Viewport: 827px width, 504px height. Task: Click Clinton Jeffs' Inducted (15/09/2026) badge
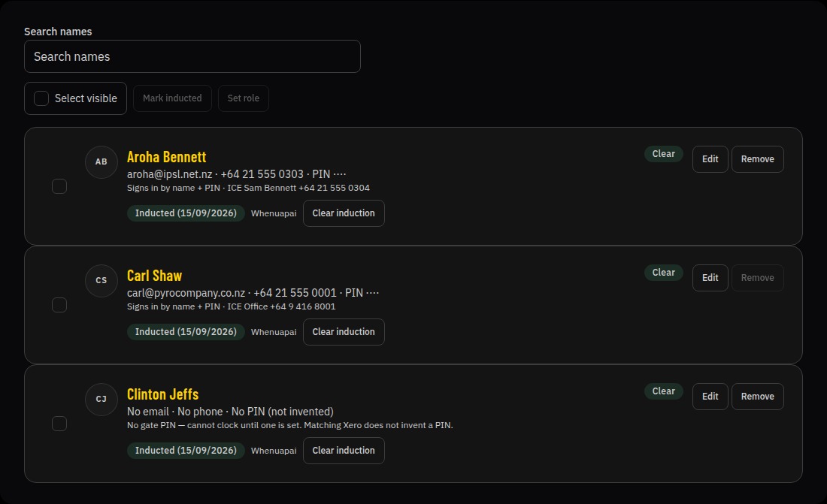click(x=186, y=451)
